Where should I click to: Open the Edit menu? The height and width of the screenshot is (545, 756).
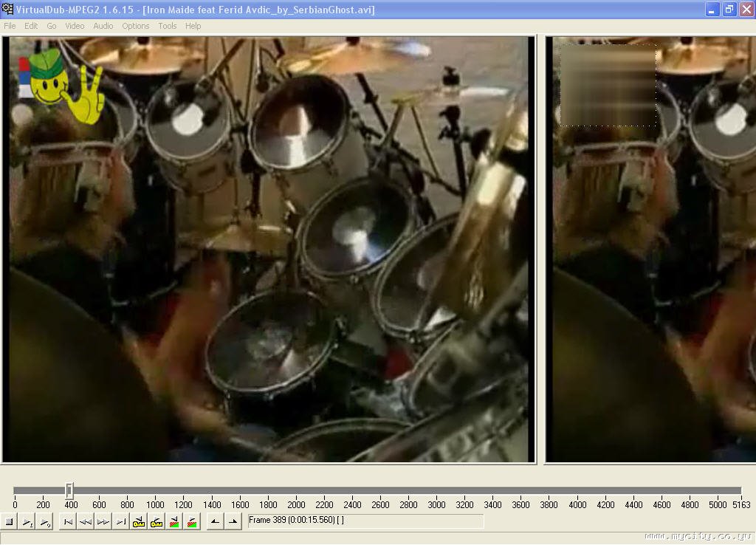coord(31,26)
